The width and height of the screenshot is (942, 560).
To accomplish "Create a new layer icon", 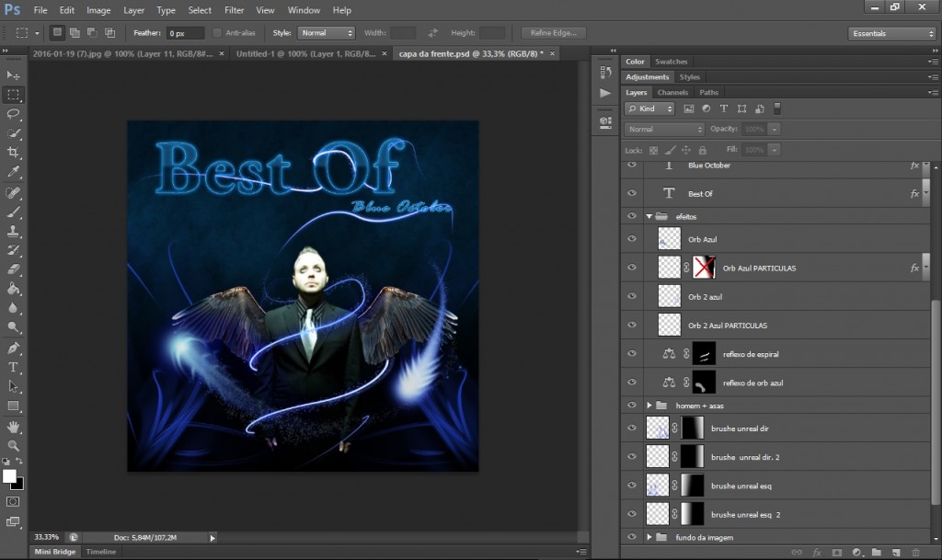I will click(x=896, y=553).
